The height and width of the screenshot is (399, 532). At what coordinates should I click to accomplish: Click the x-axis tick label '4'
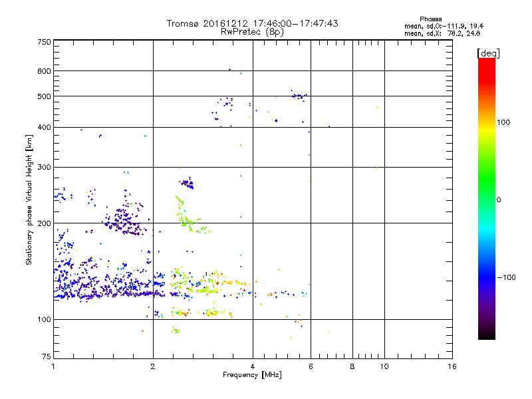pos(253,366)
